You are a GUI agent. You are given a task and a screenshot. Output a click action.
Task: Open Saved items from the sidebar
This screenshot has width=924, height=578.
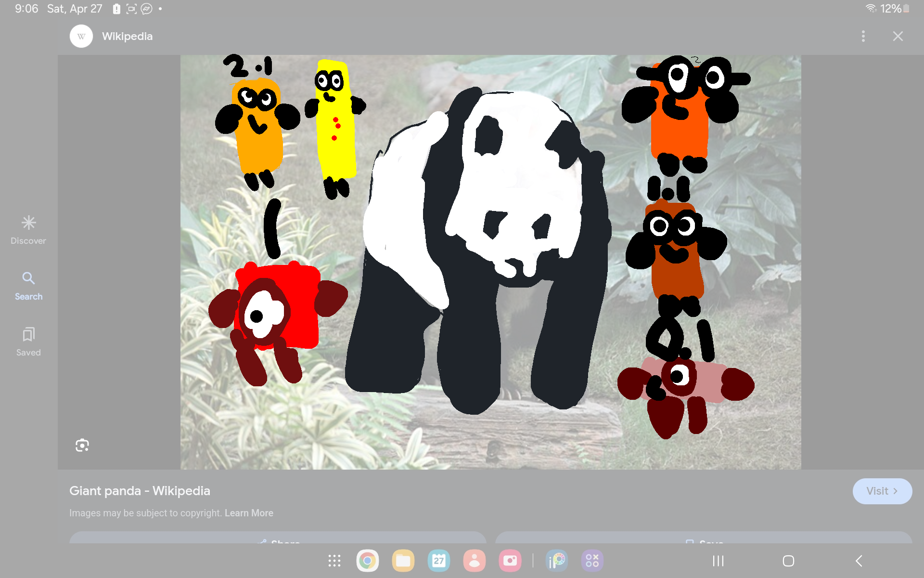pos(28,340)
